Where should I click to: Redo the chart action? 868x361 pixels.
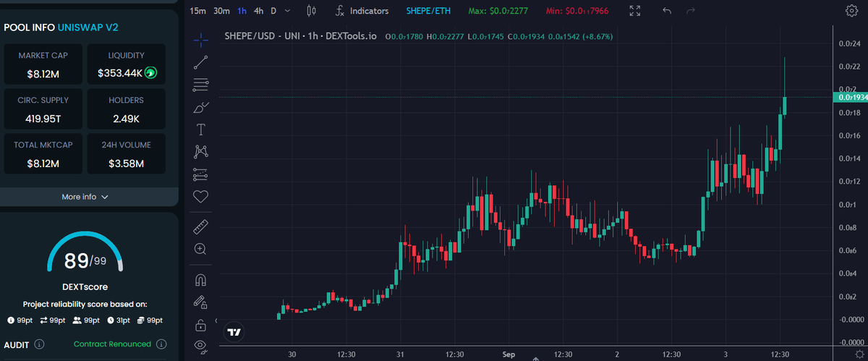(x=690, y=11)
